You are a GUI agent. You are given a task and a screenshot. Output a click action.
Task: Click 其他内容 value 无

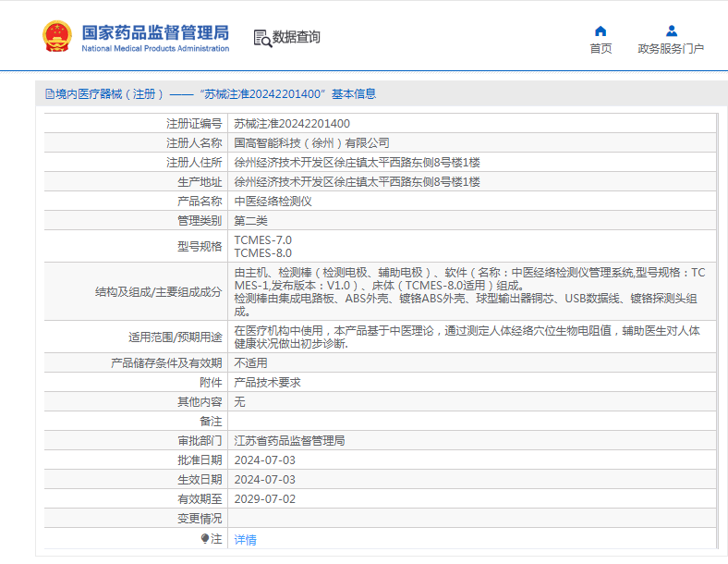pos(239,402)
